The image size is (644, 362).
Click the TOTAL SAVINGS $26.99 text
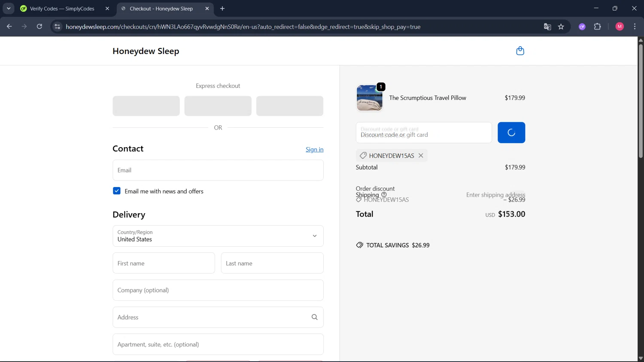click(x=398, y=245)
